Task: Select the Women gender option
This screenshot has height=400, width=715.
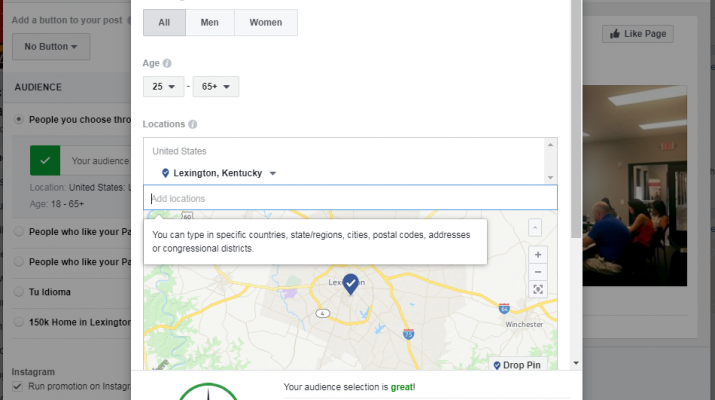Action: tap(266, 22)
